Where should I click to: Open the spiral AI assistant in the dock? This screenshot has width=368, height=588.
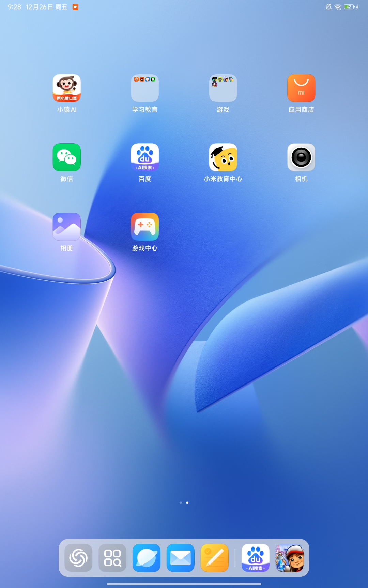tap(78, 558)
